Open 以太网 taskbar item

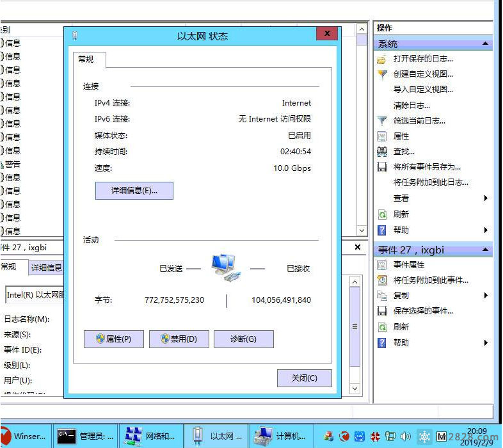pyautogui.click(x=216, y=436)
